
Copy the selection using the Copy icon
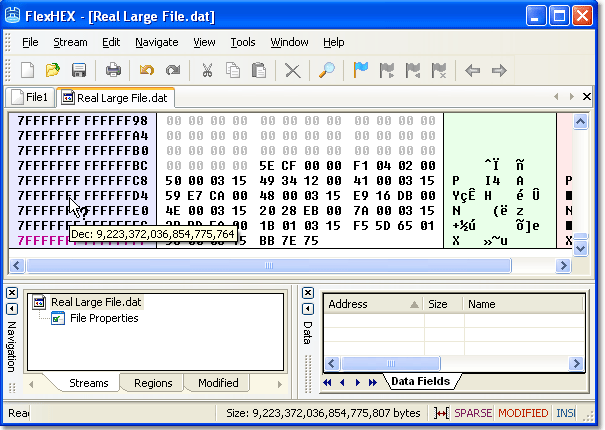(x=233, y=70)
